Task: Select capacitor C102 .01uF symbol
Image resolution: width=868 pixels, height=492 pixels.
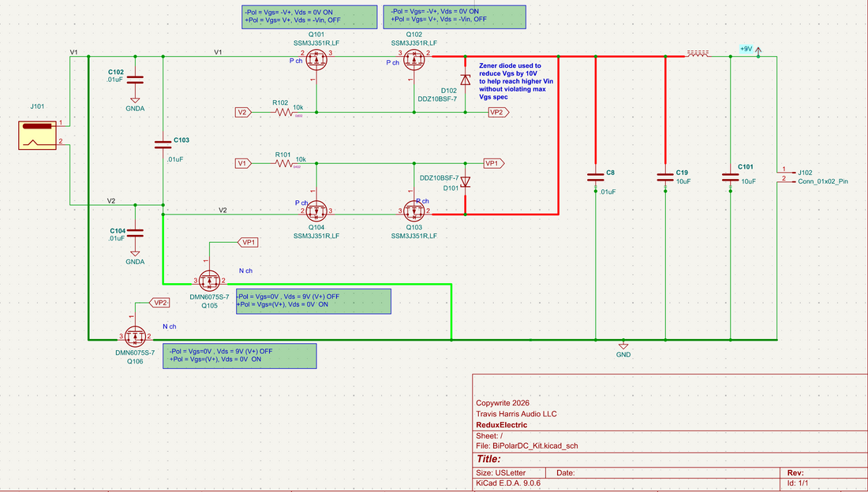Action: point(136,80)
